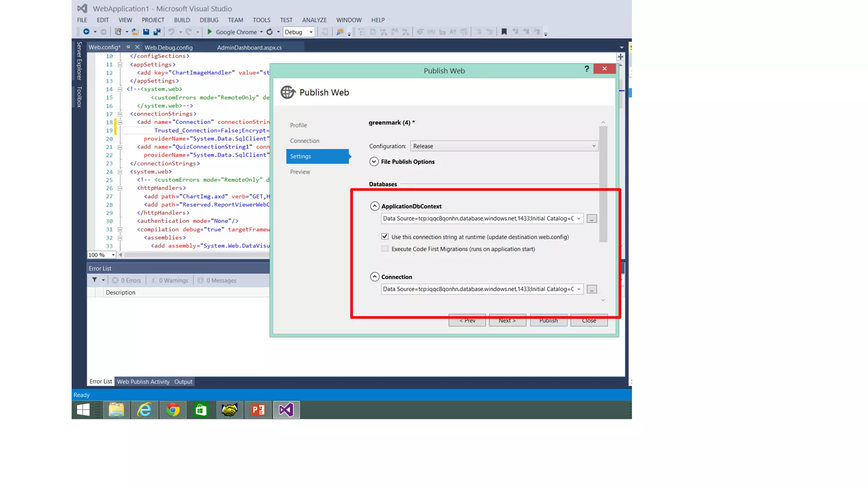
Task: Enable Execute Code First Migrations checkbox
Action: pos(385,249)
